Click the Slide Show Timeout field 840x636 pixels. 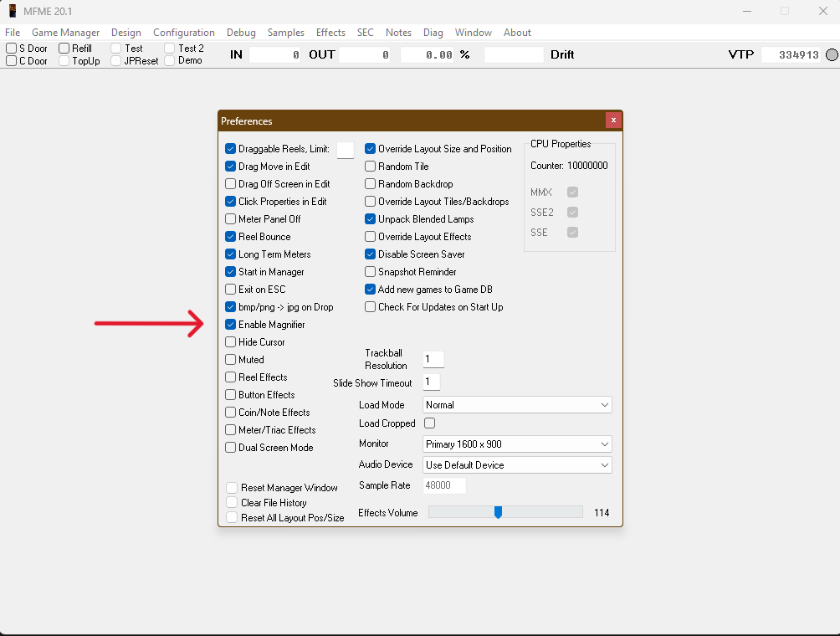coord(431,382)
